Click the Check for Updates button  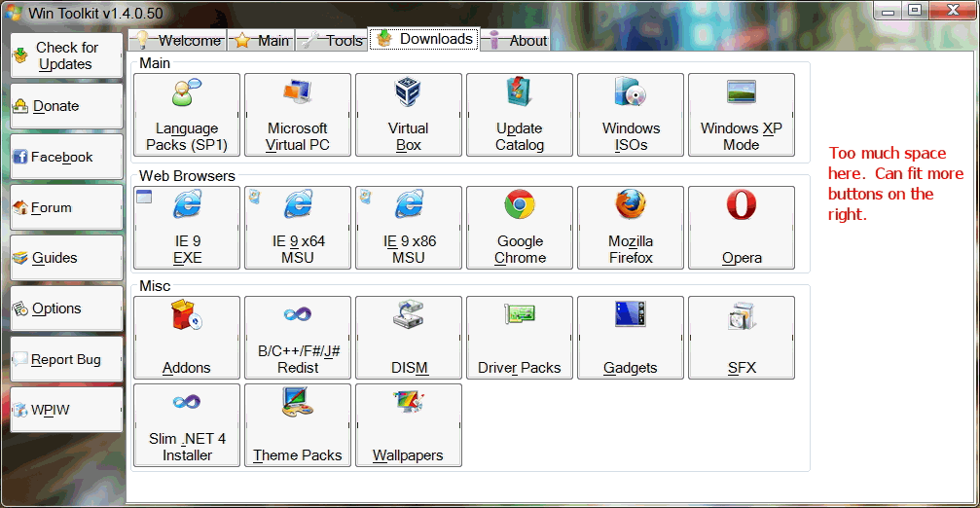click(67, 55)
